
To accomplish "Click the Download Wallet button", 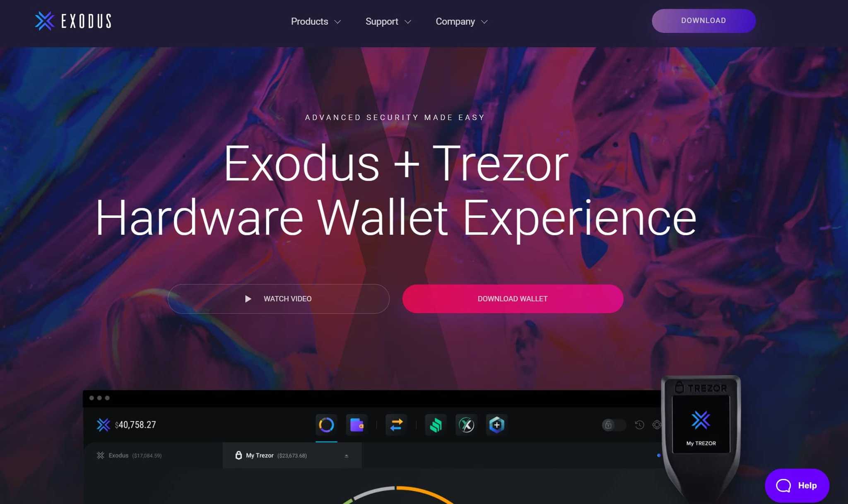I will (512, 298).
